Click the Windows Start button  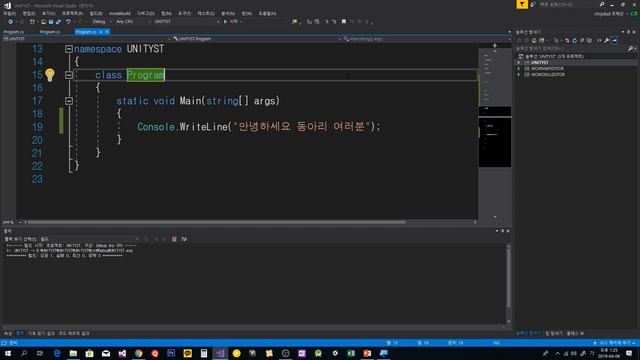[x=8, y=353]
